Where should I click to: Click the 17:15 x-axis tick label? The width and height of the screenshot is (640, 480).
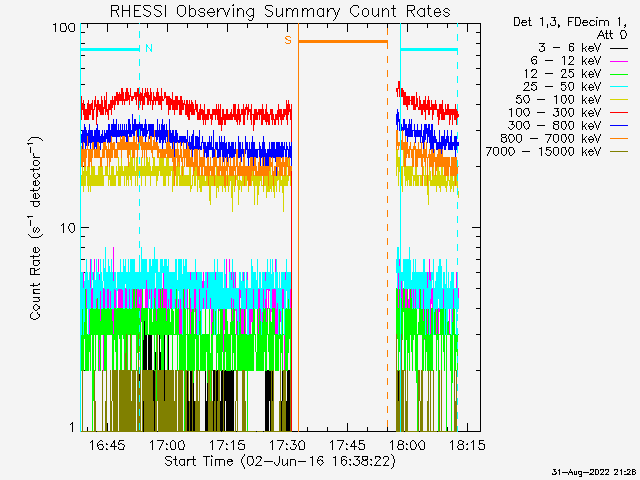point(227,445)
